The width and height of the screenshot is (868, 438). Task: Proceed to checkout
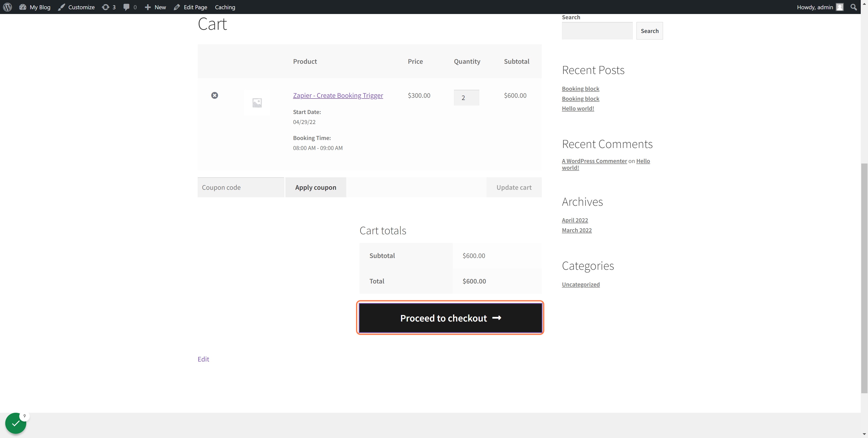point(450,318)
